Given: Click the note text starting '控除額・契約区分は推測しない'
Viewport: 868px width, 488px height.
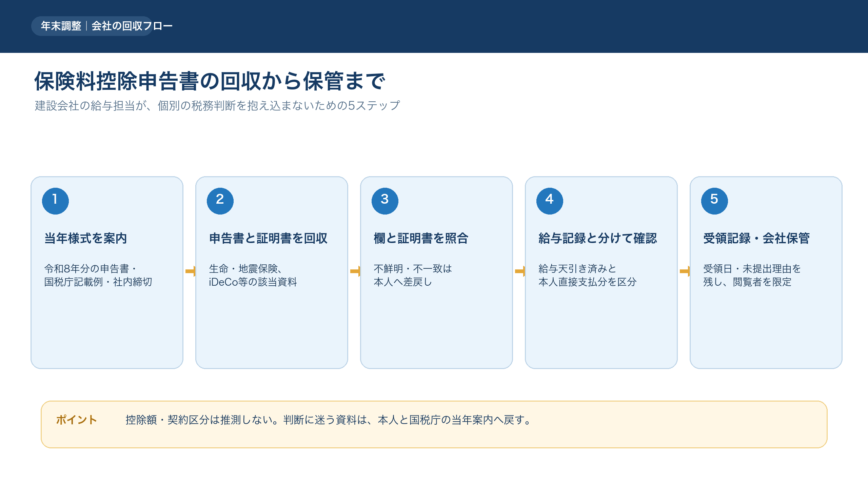Looking at the screenshot, I should 329,420.
